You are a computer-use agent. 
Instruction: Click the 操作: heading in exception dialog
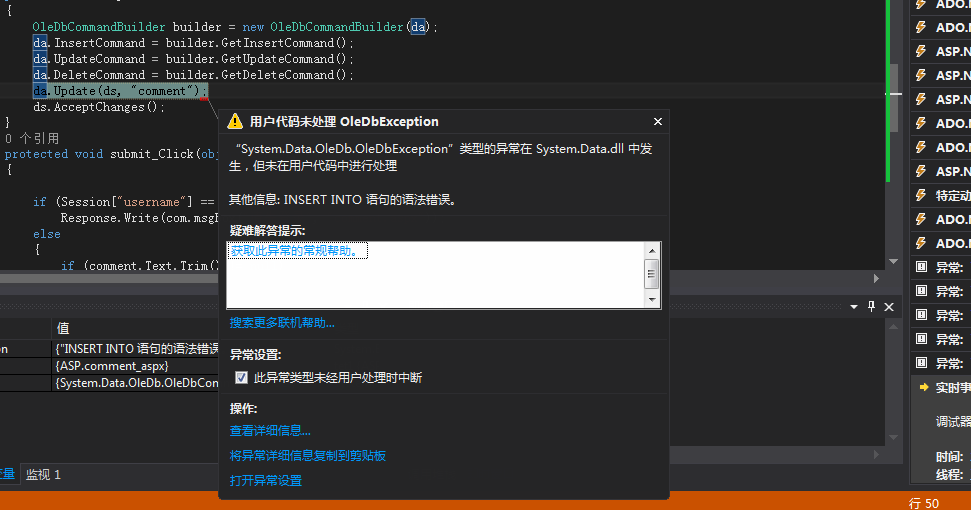pyautogui.click(x=243, y=408)
